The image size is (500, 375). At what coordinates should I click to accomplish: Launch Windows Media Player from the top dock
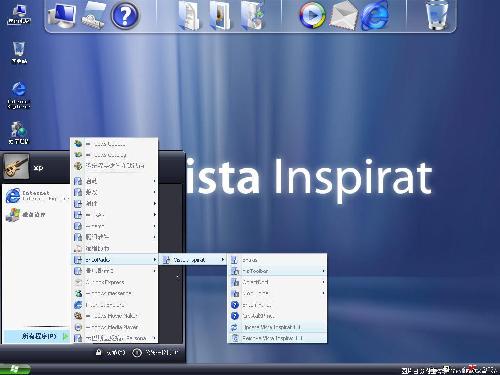[x=312, y=15]
